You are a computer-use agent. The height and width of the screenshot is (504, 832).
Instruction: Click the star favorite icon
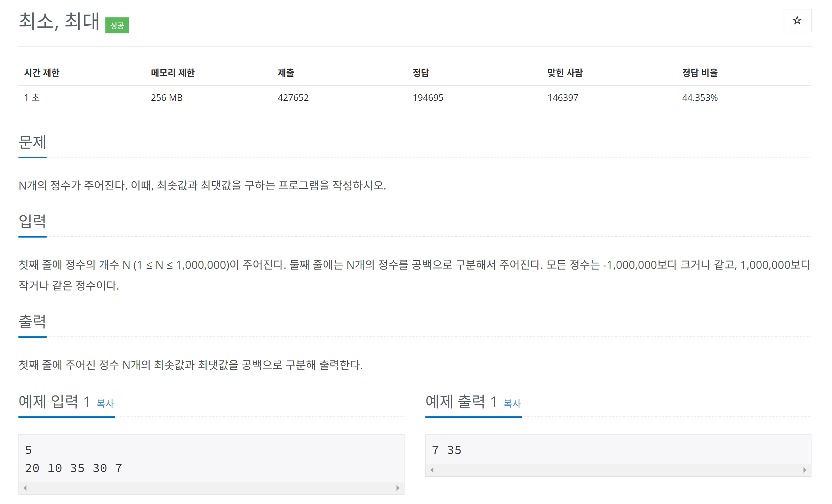coord(797,21)
